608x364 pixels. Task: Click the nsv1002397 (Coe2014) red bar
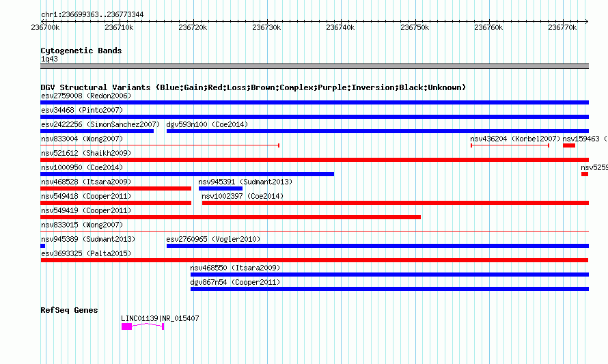coord(396,203)
